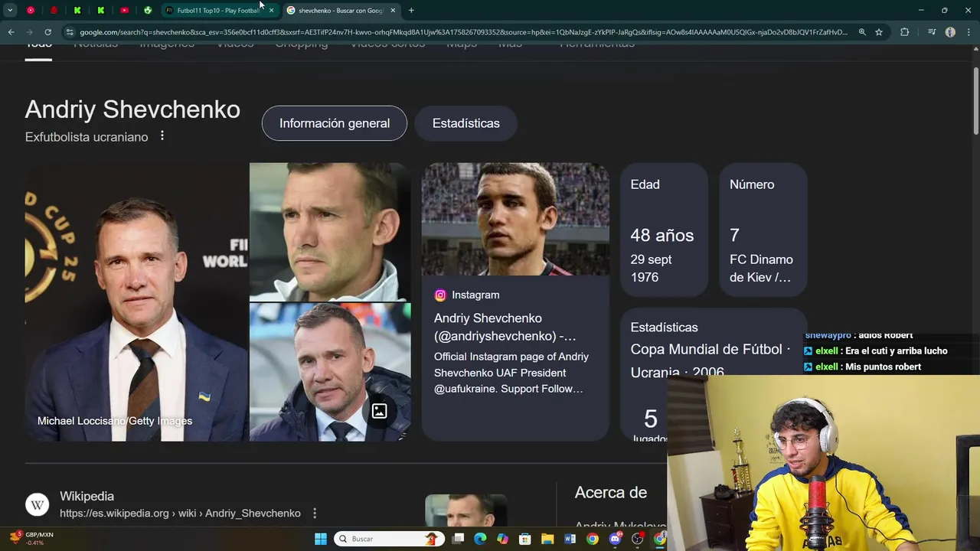
Task: Switch to the pinned green soccer ball tab
Action: (148, 10)
